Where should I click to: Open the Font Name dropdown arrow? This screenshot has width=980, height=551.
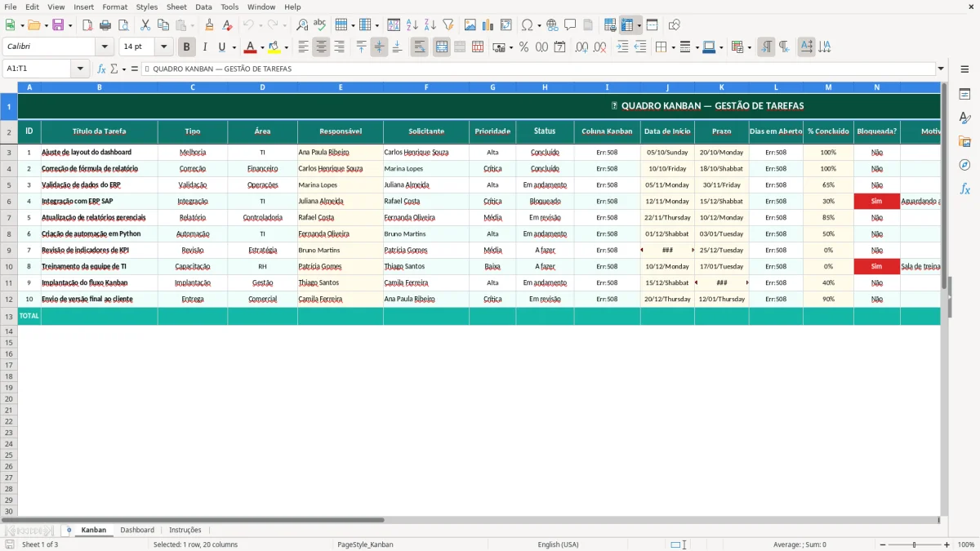[x=105, y=47]
